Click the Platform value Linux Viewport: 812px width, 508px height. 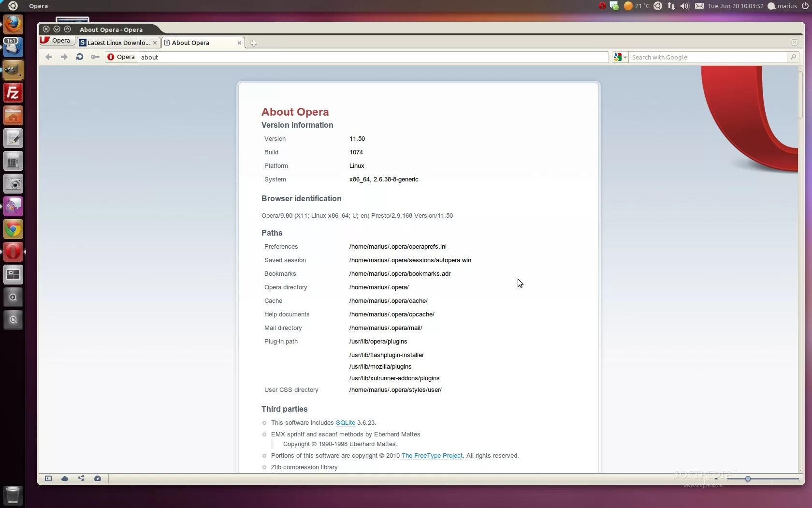coord(357,166)
